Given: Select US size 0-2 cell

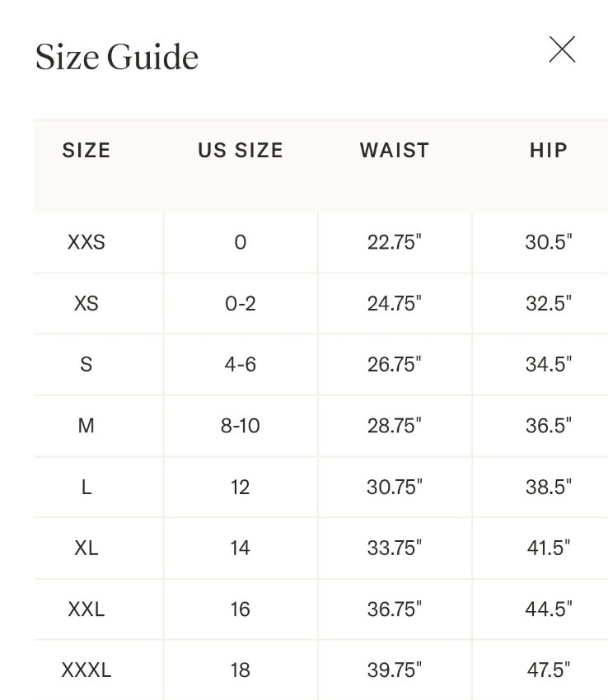Looking at the screenshot, I should (x=241, y=304).
